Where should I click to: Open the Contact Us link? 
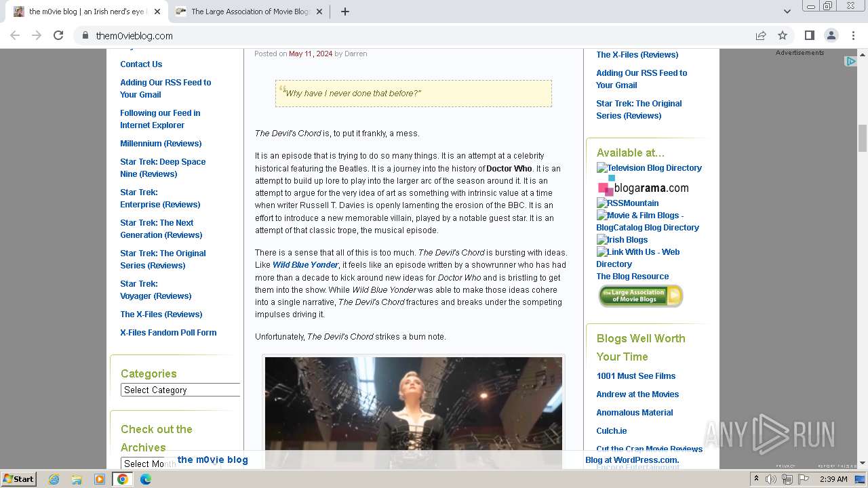coord(141,64)
